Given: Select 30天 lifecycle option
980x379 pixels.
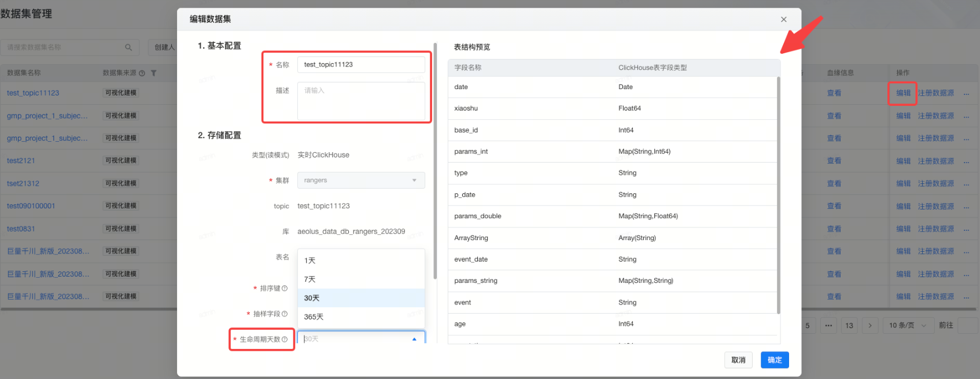Looking at the screenshot, I should point(361,298).
